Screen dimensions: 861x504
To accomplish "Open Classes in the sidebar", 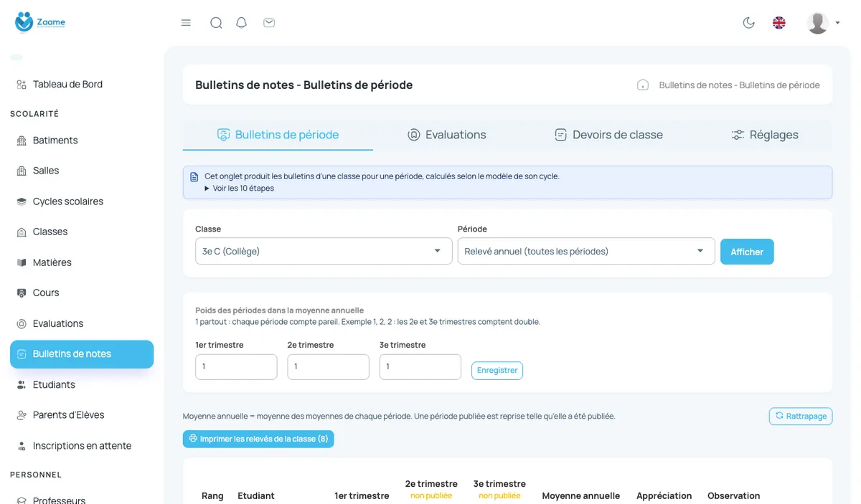I will [x=82, y=232].
